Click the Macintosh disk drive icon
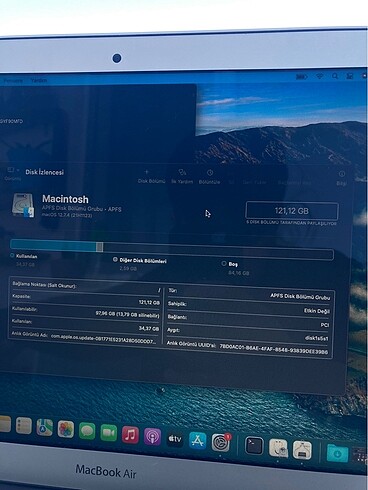This screenshot has width=368, height=490. (x=23, y=205)
